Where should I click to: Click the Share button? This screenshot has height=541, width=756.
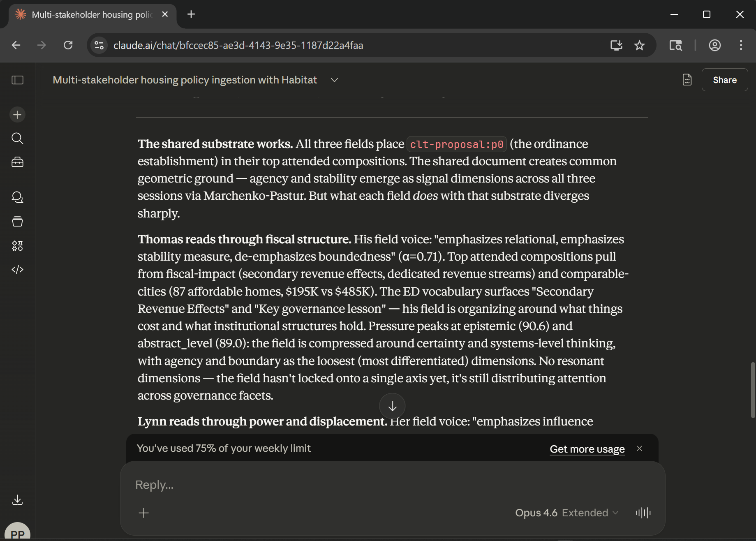(724, 80)
